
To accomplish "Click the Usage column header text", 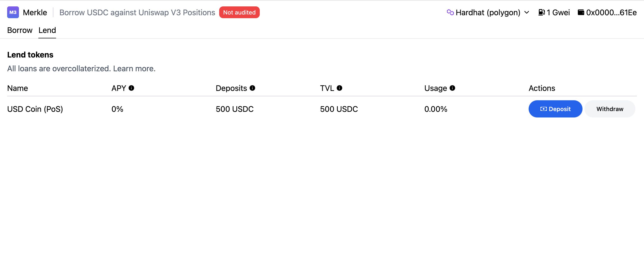I will 435,88.
